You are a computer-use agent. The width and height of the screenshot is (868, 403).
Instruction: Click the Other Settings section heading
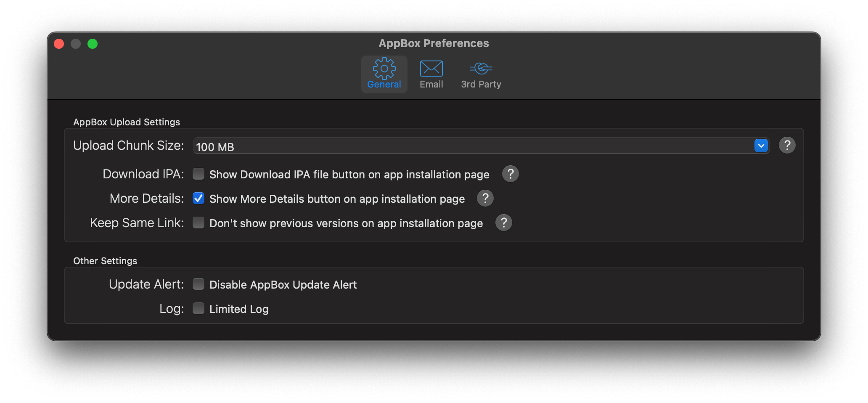tap(105, 261)
